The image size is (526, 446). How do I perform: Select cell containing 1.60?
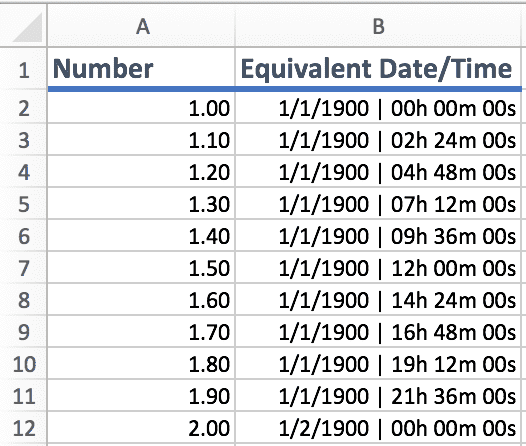(141, 299)
